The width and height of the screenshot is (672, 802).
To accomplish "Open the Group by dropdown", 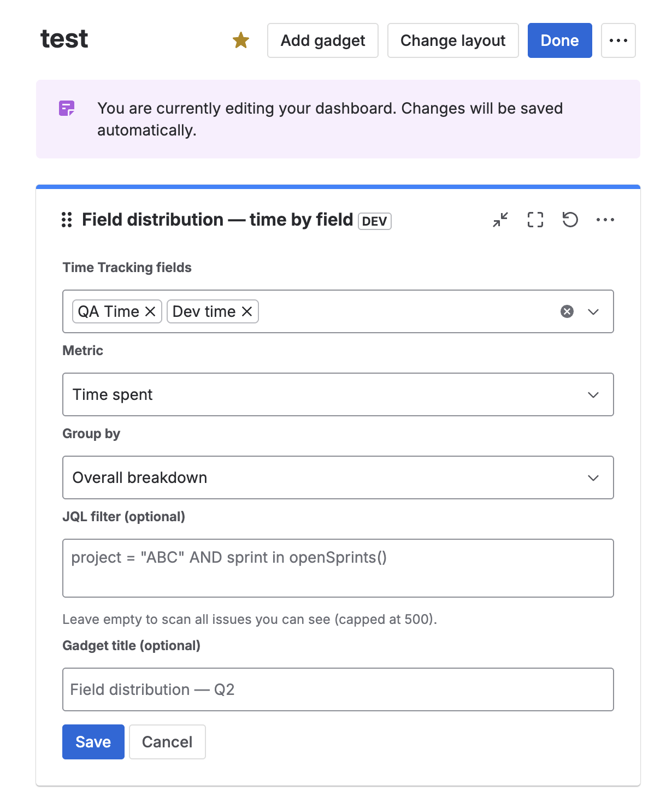I will tap(338, 477).
